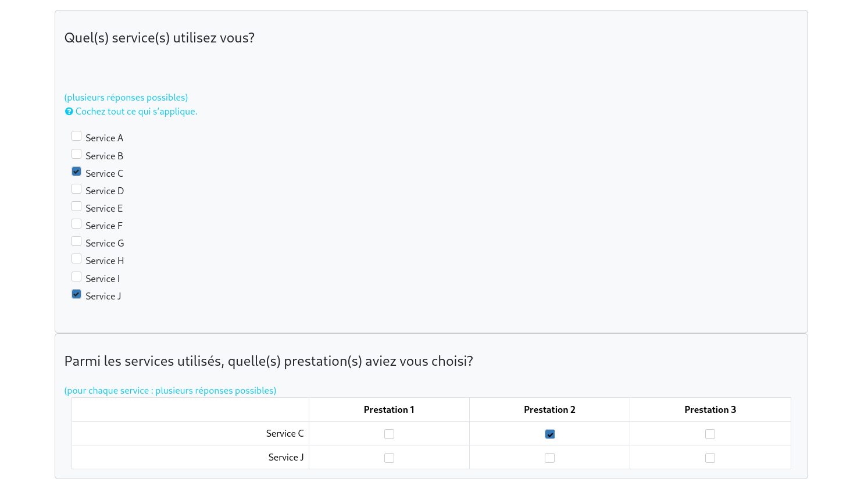The height and width of the screenshot is (503, 868).
Task: Enable the Service B option
Action: coord(76,154)
